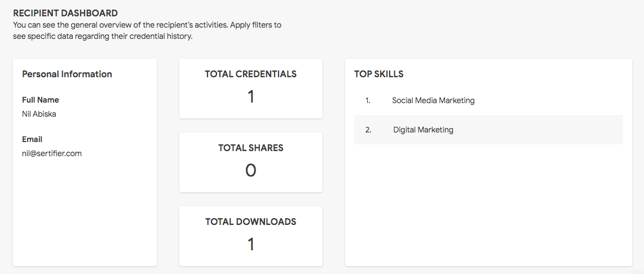Click the rank number 1 in Top Skills
Viewport: 644px width, 274px height.
click(368, 100)
